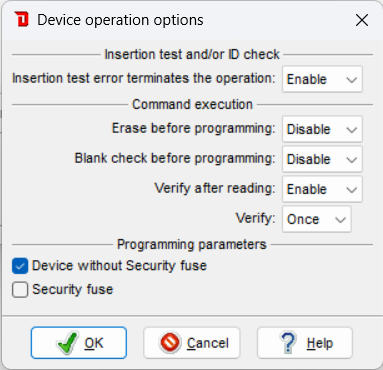Open the Erase before programming dropdown
Viewport: 383px width, 370px height.
pyautogui.click(x=322, y=129)
